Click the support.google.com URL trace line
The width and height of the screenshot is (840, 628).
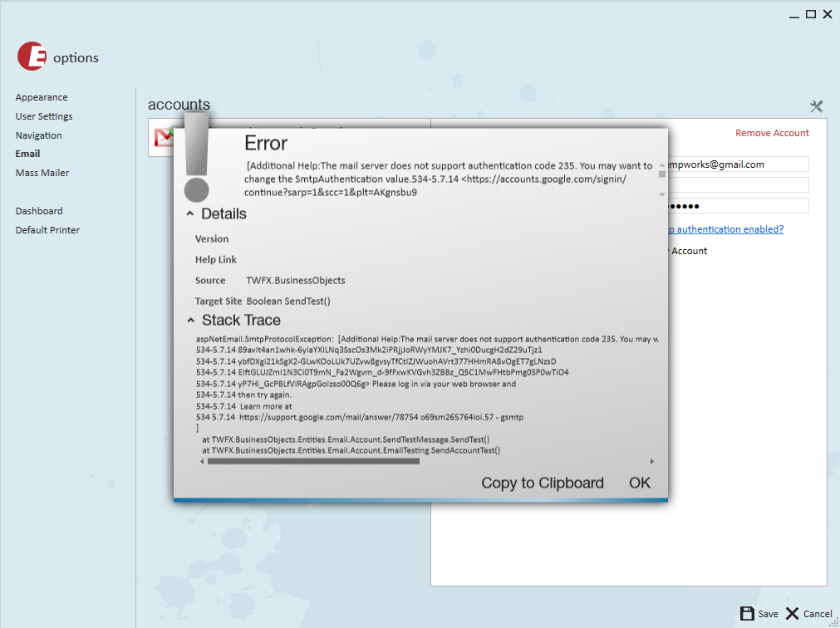click(x=360, y=417)
